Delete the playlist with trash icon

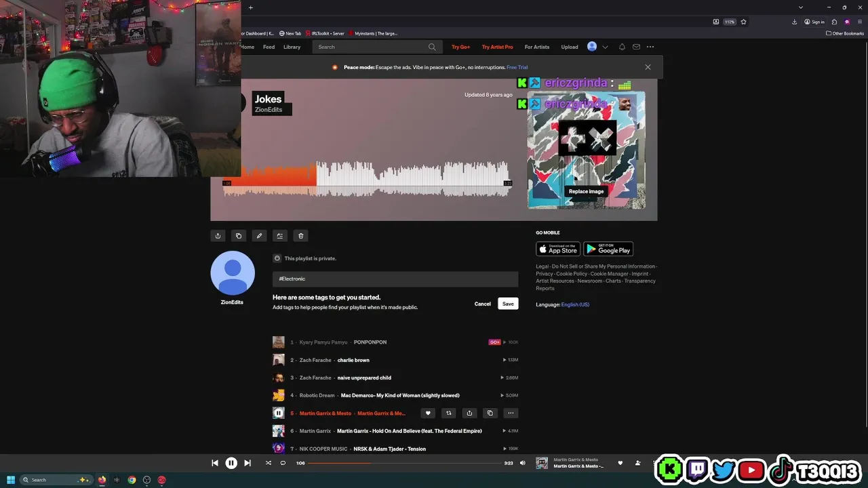tap(301, 236)
